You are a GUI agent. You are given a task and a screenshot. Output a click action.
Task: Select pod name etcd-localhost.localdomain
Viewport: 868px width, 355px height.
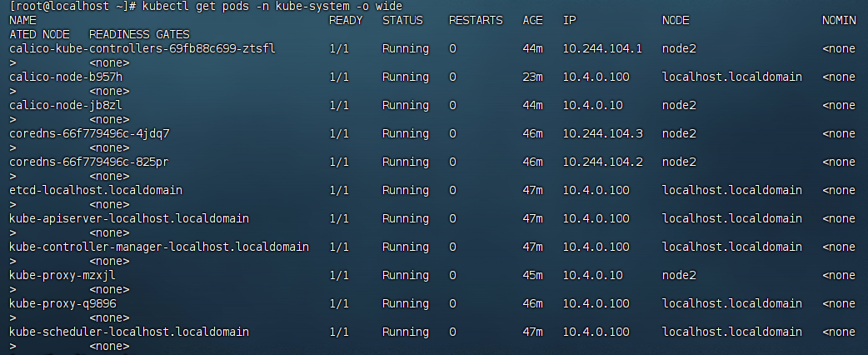tap(96, 191)
